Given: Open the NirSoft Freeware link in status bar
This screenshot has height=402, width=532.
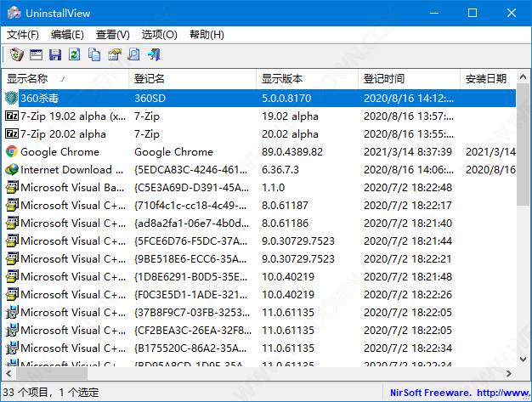Looking at the screenshot, I should [x=460, y=393].
